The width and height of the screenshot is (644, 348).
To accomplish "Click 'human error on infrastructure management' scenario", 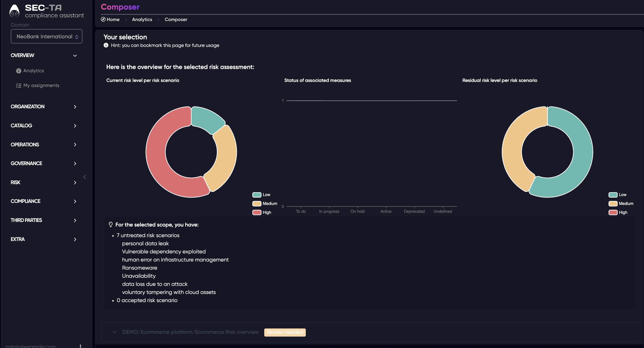I will (x=175, y=260).
